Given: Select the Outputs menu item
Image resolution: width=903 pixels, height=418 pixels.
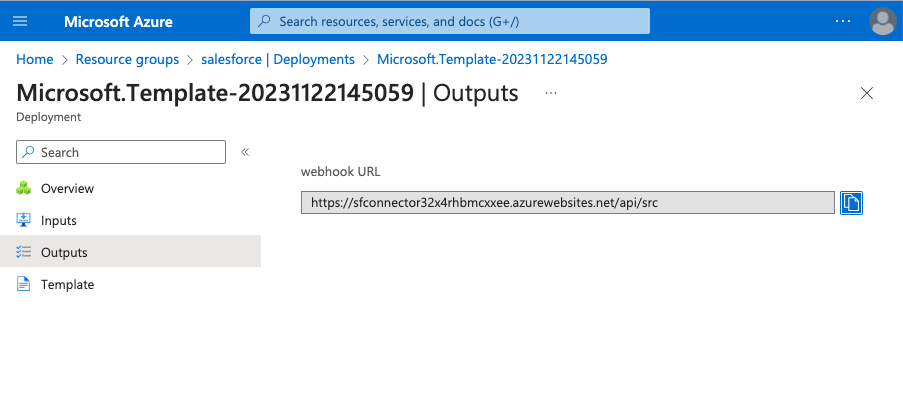Looking at the screenshot, I should (x=64, y=252).
